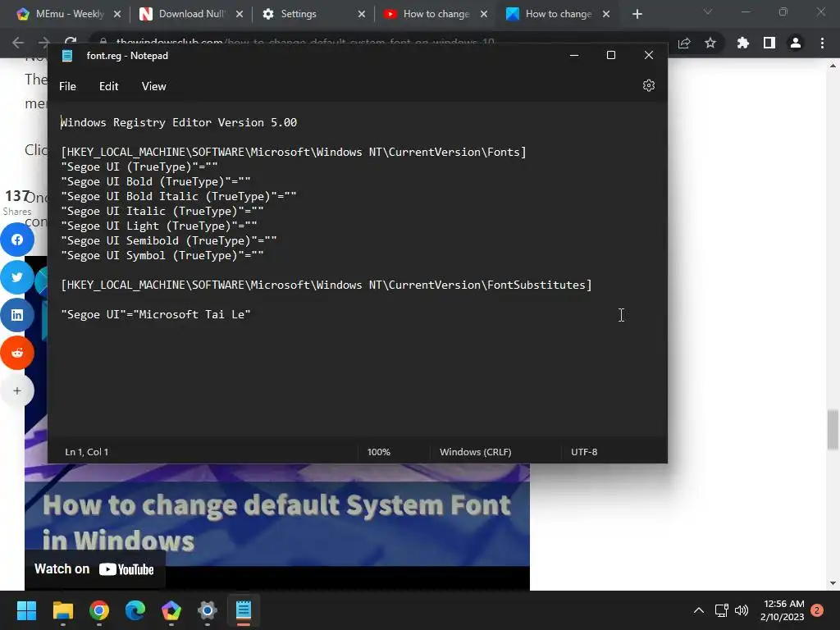
Task: Open Chrome profile avatar
Action: point(796,43)
